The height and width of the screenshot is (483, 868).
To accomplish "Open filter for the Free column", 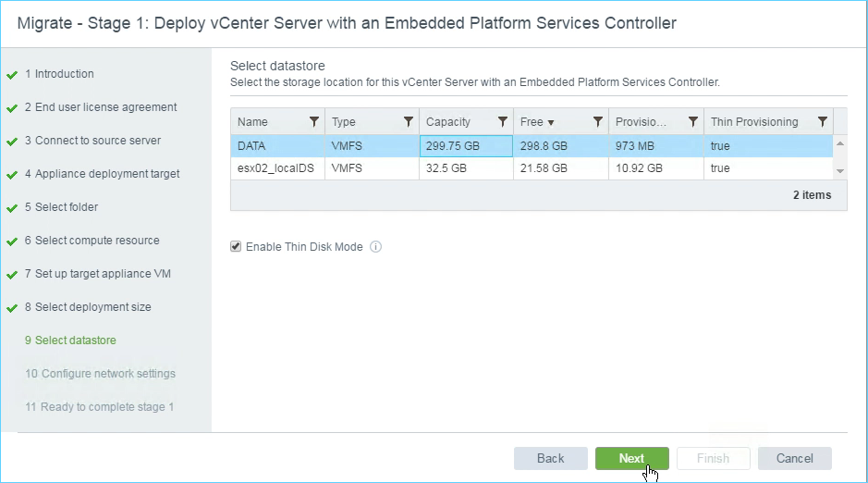I will coord(598,121).
